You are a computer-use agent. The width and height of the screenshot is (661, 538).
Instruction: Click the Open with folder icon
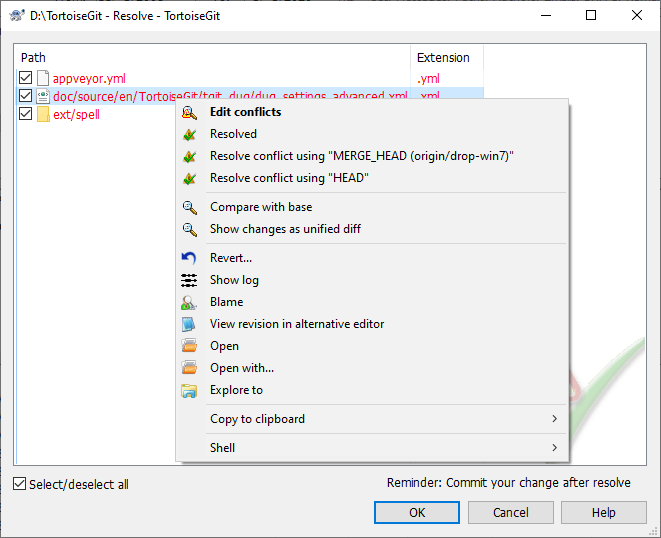(189, 368)
